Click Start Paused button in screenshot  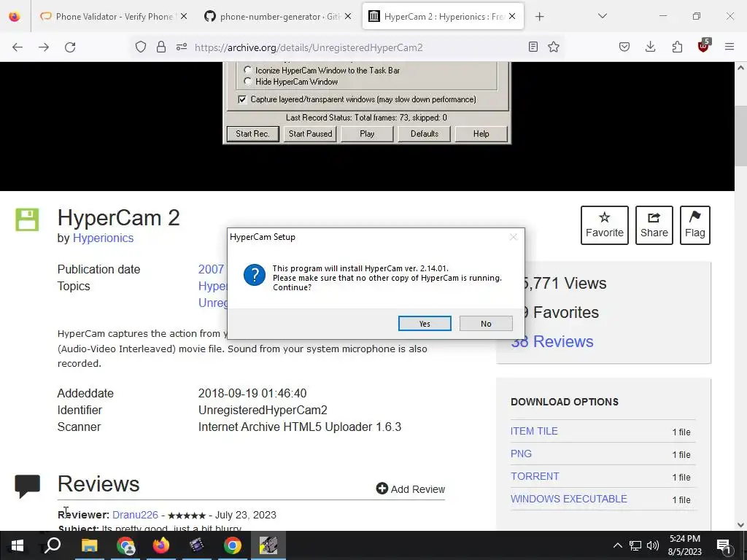[310, 134]
